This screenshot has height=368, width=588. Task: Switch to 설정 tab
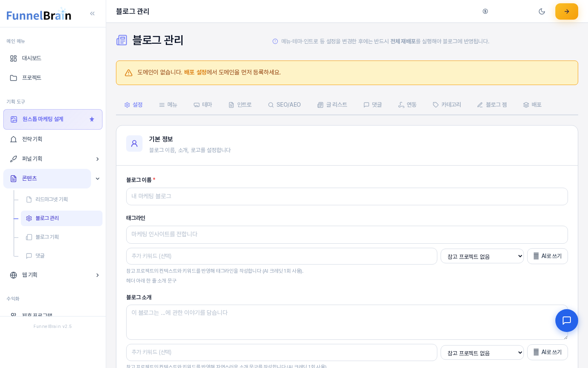pyautogui.click(x=134, y=105)
